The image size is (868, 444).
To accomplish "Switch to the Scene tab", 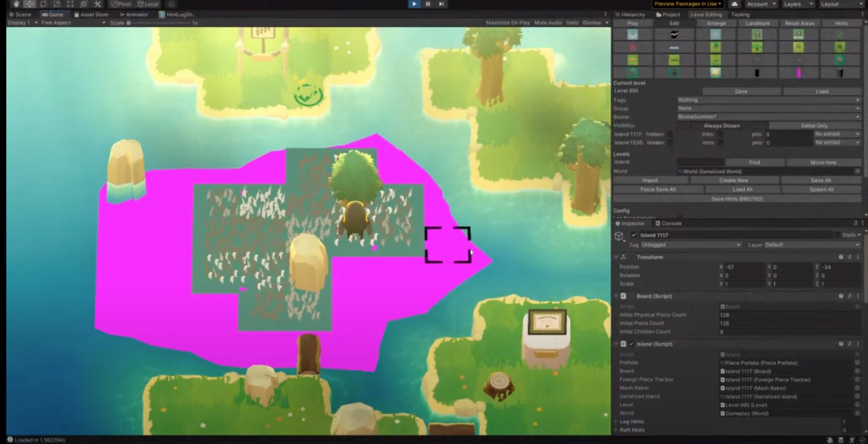I will pos(21,14).
